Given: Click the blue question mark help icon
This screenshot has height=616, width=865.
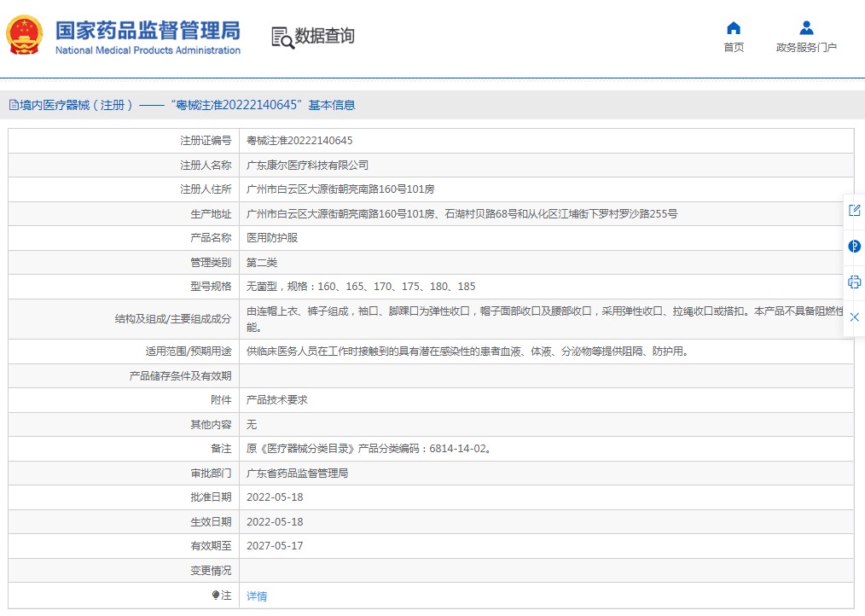Looking at the screenshot, I should pos(854,247).
